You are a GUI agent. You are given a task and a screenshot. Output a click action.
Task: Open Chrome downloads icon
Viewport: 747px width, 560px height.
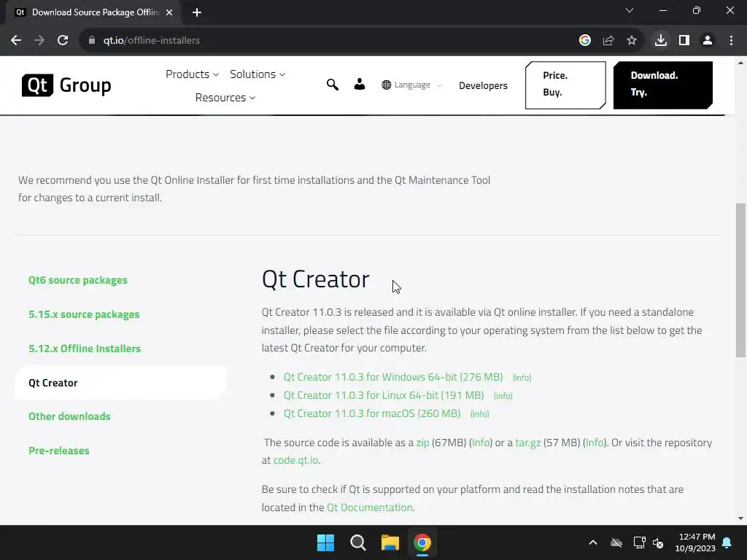[661, 41]
